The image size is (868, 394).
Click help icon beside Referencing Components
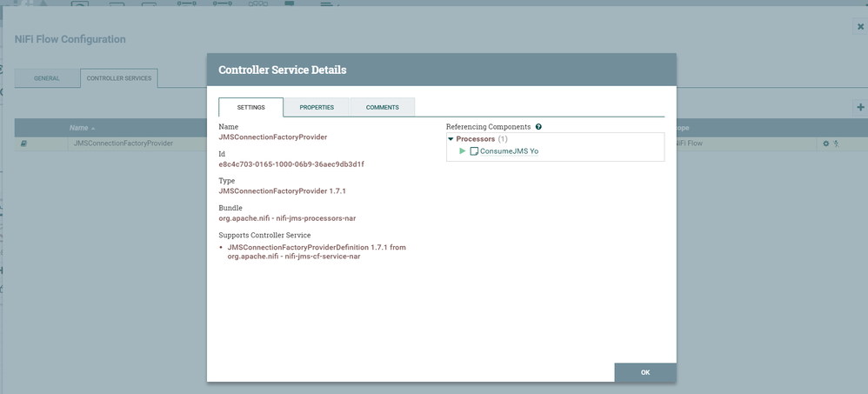click(x=538, y=127)
